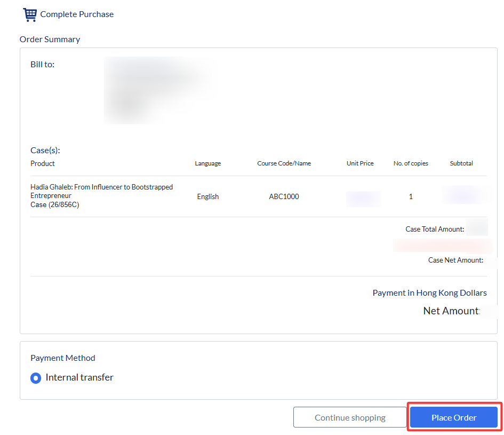Viewport: 504px width, 435px height.
Task: Click the Net Amount label
Action: [451, 311]
